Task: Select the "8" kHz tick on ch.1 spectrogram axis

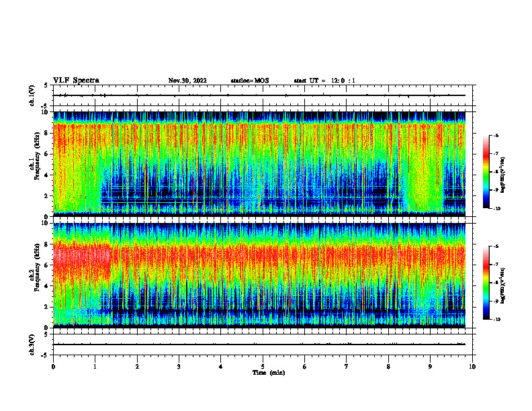Action: click(47, 133)
